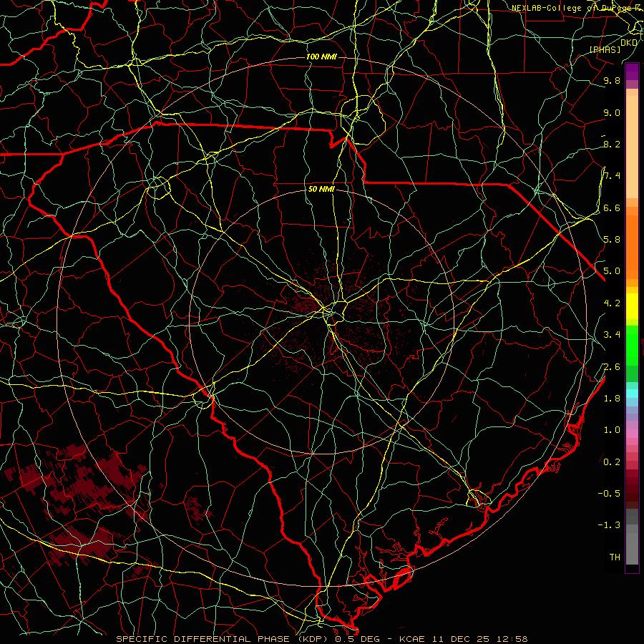Click the orange color bar segment
The height and width of the screenshot is (644, 644).
point(632,247)
